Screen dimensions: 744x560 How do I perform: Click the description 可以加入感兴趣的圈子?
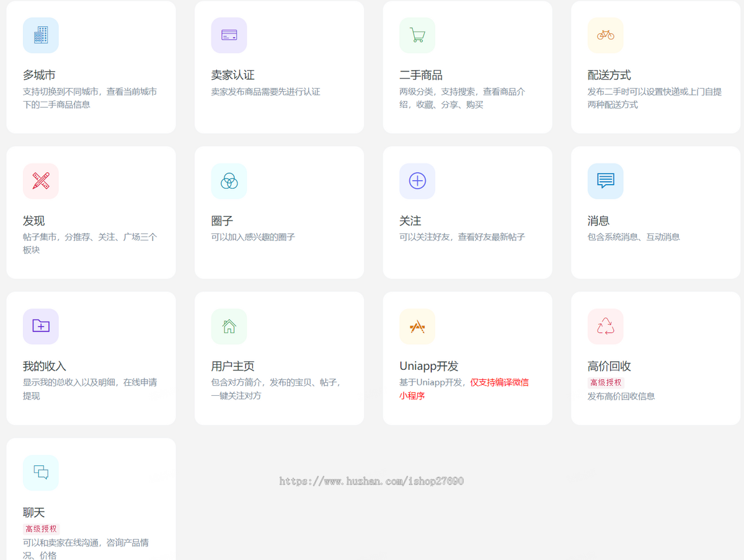253,237
